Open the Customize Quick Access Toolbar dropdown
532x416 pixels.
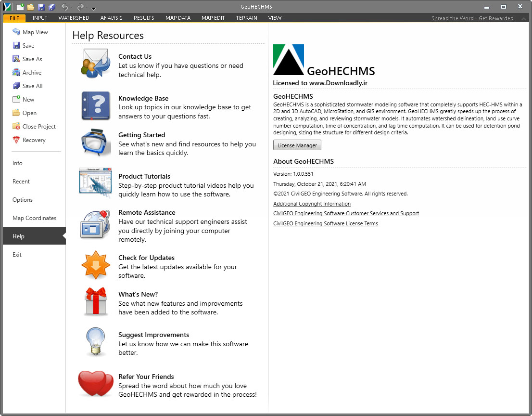pos(94,8)
